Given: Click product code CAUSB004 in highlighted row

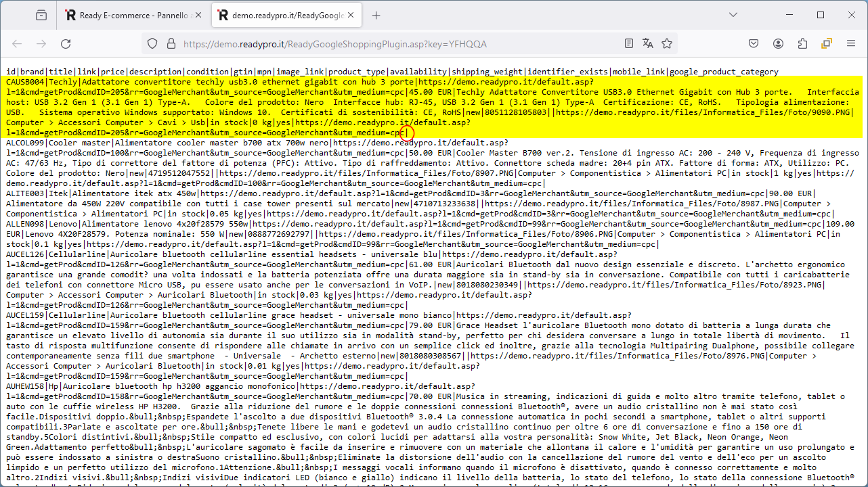Looking at the screenshot, I should [26, 82].
